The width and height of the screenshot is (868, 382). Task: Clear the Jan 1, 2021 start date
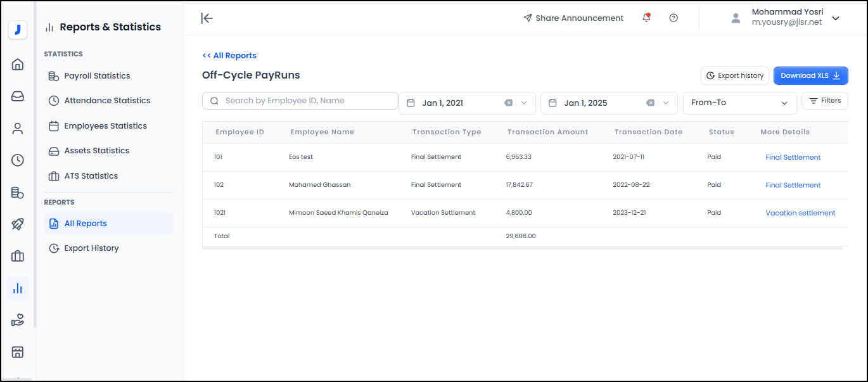coord(508,103)
